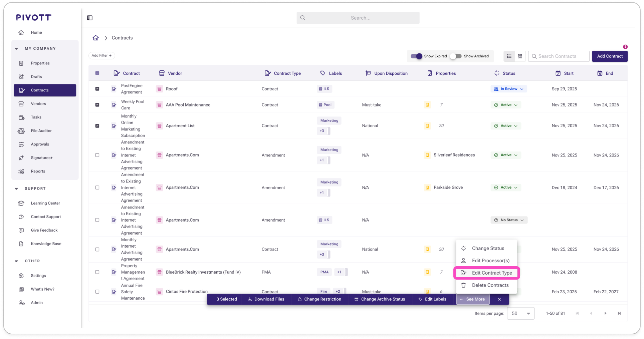
Task: Toggle the Show Expired switch
Action: pyautogui.click(x=416, y=56)
